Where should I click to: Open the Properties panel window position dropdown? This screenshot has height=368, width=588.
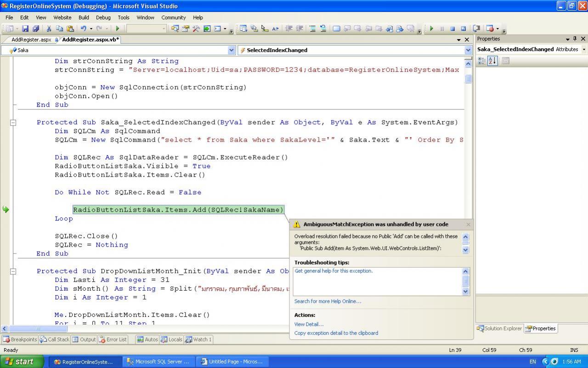(x=568, y=39)
